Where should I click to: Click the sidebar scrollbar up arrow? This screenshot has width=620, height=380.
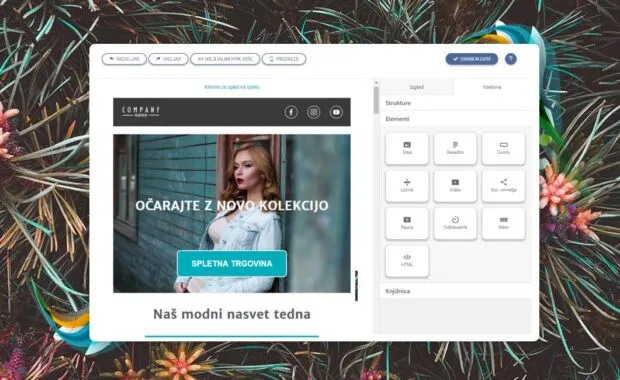(376, 83)
